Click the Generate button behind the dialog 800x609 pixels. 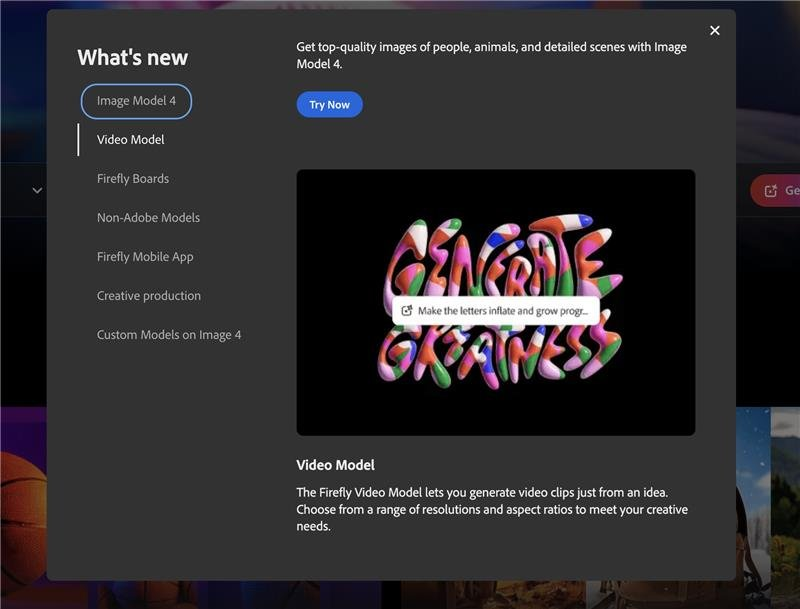tap(775, 190)
